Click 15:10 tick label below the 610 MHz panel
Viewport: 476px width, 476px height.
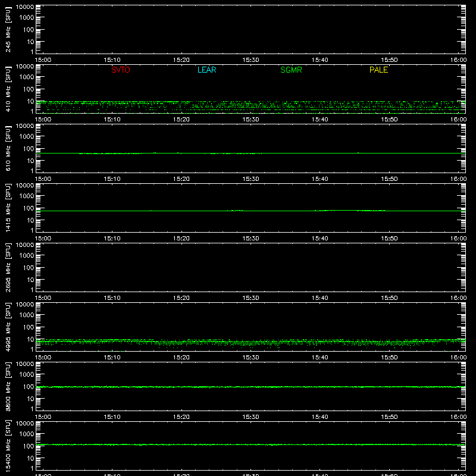112,179
